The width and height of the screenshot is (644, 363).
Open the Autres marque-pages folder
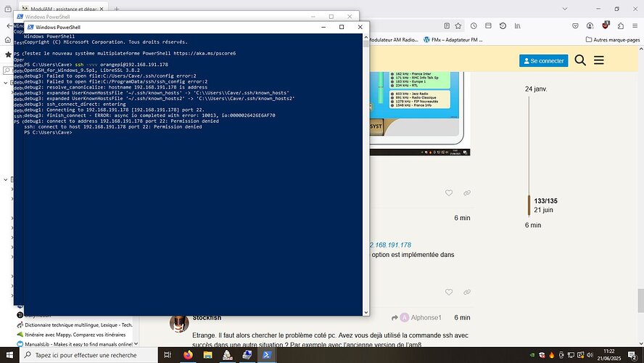[612, 40]
